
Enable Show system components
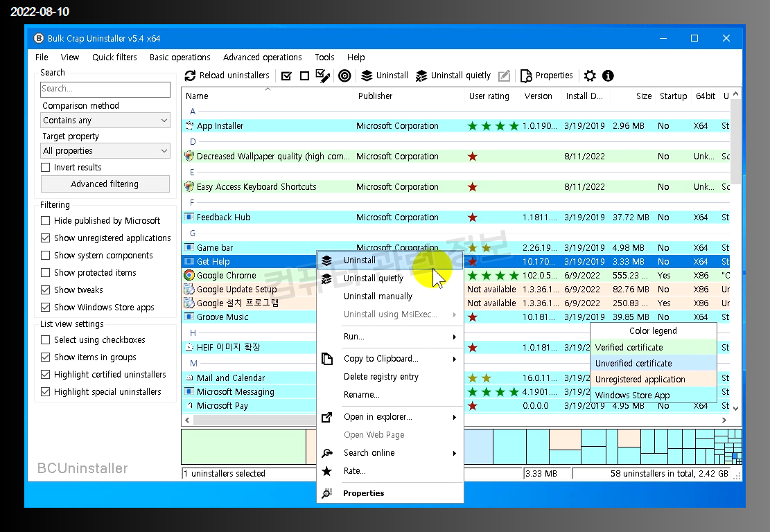46,255
